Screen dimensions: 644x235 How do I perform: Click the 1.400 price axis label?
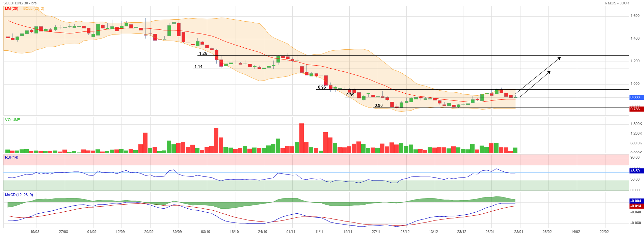pos(635,38)
